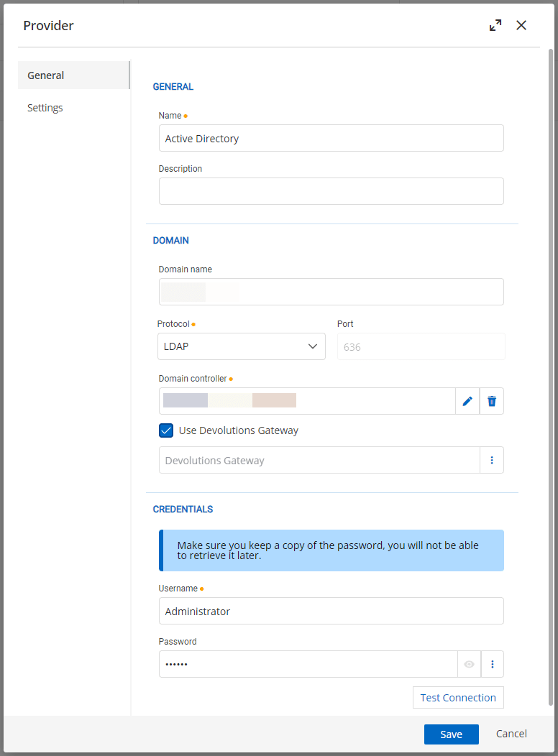This screenshot has height=756, width=558.
Task: Click the vertical scrollbar on the right
Action: tap(551, 359)
